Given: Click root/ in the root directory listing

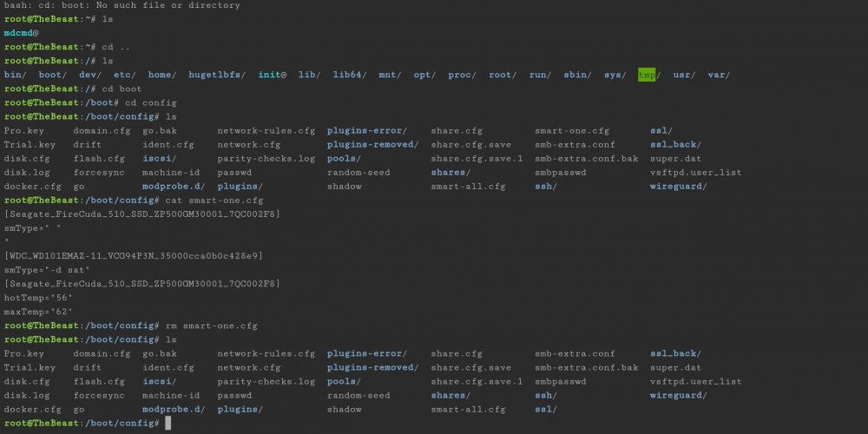Looking at the screenshot, I should click(x=503, y=75).
